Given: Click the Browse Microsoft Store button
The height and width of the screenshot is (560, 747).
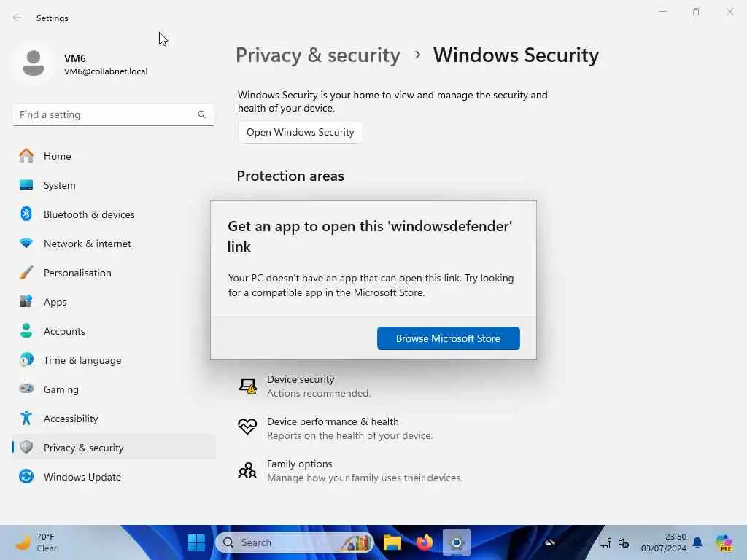Looking at the screenshot, I should click(448, 338).
